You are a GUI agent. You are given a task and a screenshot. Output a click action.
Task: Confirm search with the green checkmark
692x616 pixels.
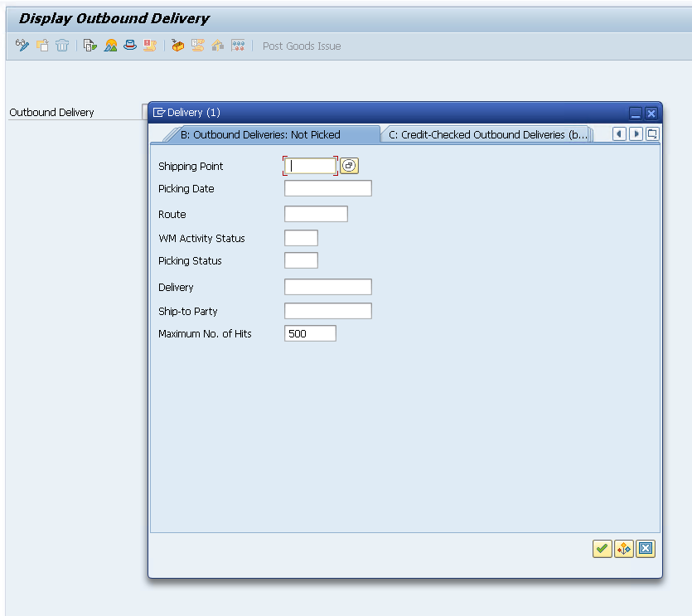(x=602, y=548)
